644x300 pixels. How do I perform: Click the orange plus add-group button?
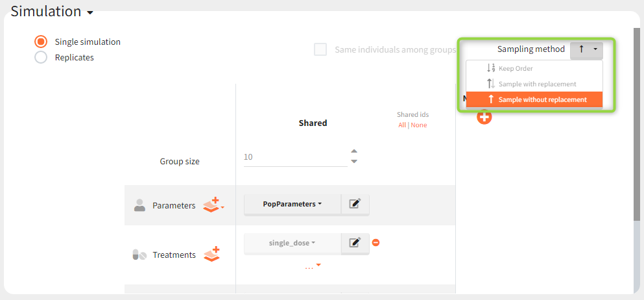click(484, 118)
